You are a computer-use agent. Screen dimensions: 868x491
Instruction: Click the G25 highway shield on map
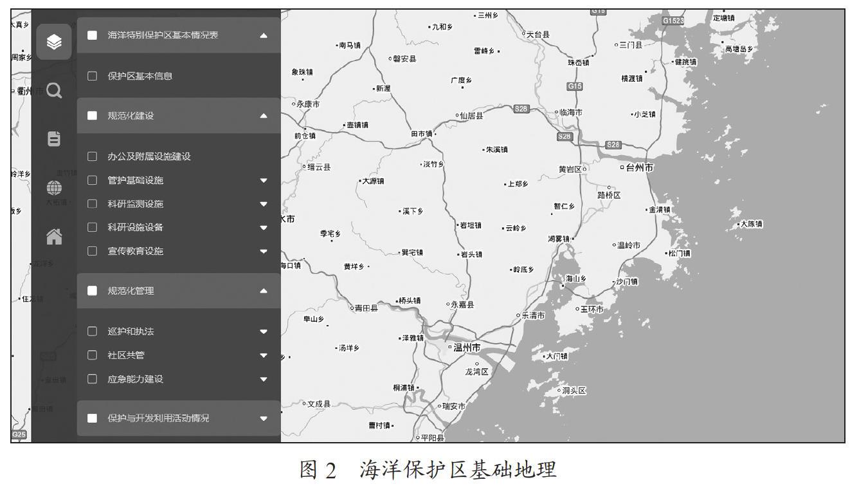(19, 434)
